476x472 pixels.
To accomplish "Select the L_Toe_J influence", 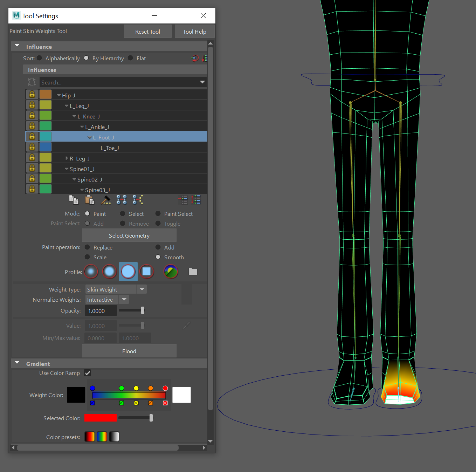I will pyautogui.click(x=110, y=148).
